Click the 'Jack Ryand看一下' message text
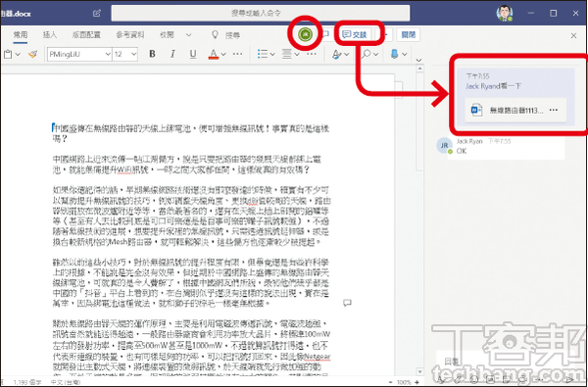Screen dimensions: 588x387 (x=493, y=86)
